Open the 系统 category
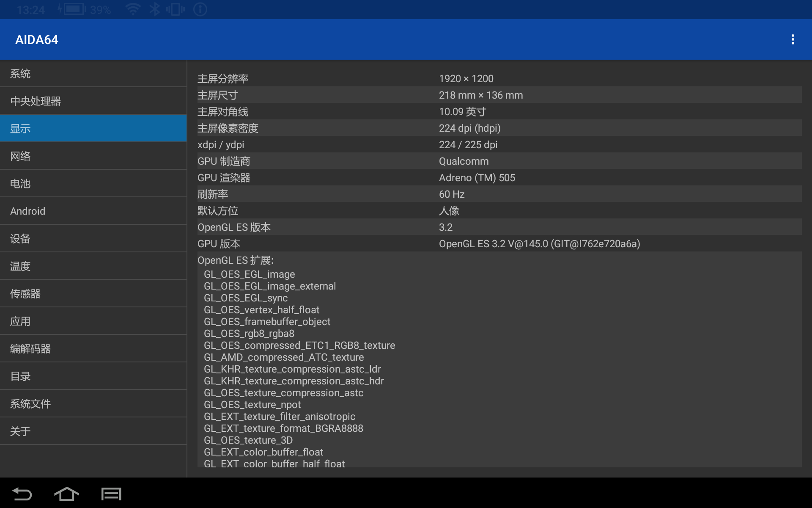This screenshot has width=812, height=508. (93, 74)
